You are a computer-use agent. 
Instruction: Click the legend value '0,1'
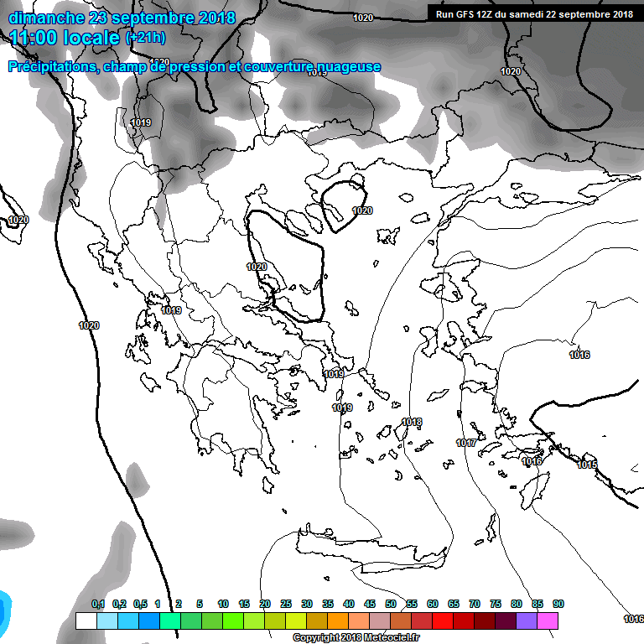(x=98, y=604)
